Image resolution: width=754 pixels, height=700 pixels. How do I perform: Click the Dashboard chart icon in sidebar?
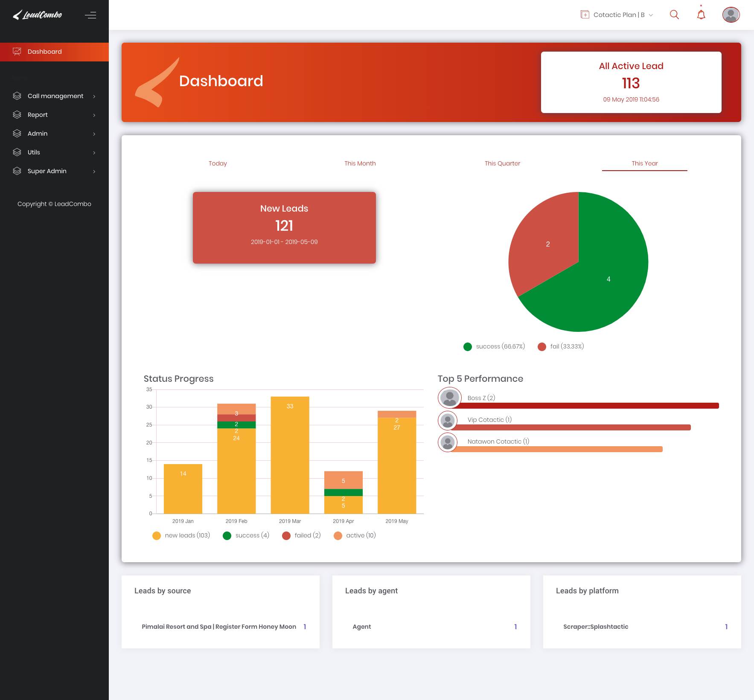click(x=17, y=52)
